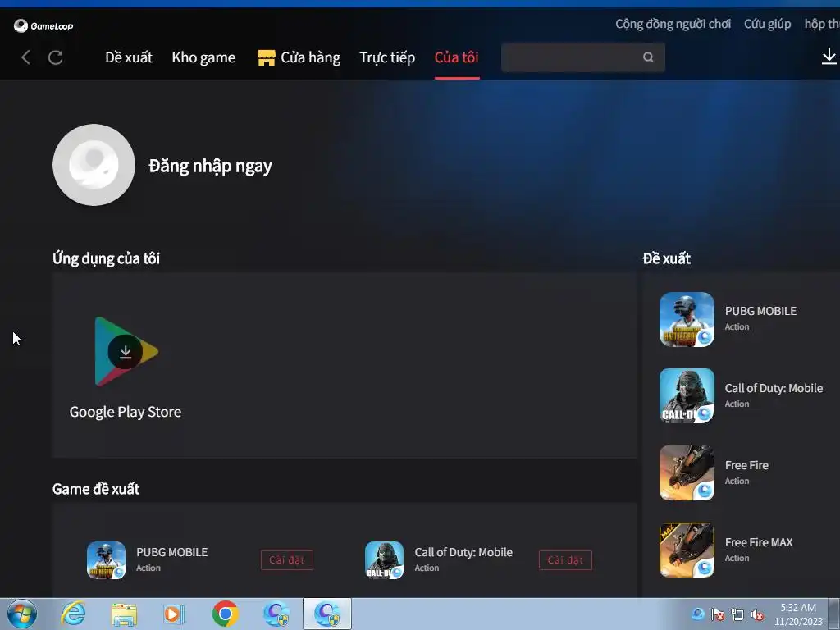Open the Cứu giúp help link
This screenshot has width=840, height=630.
click(x=767, y=24)
